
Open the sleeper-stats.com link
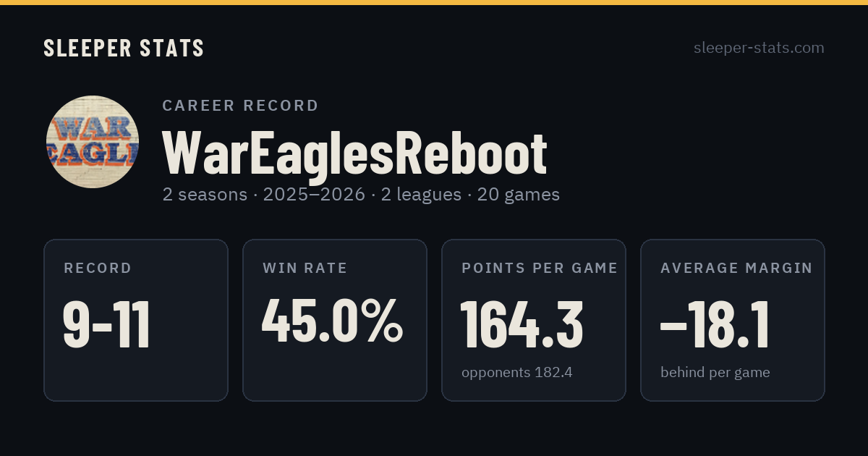[x=759, y=48]
